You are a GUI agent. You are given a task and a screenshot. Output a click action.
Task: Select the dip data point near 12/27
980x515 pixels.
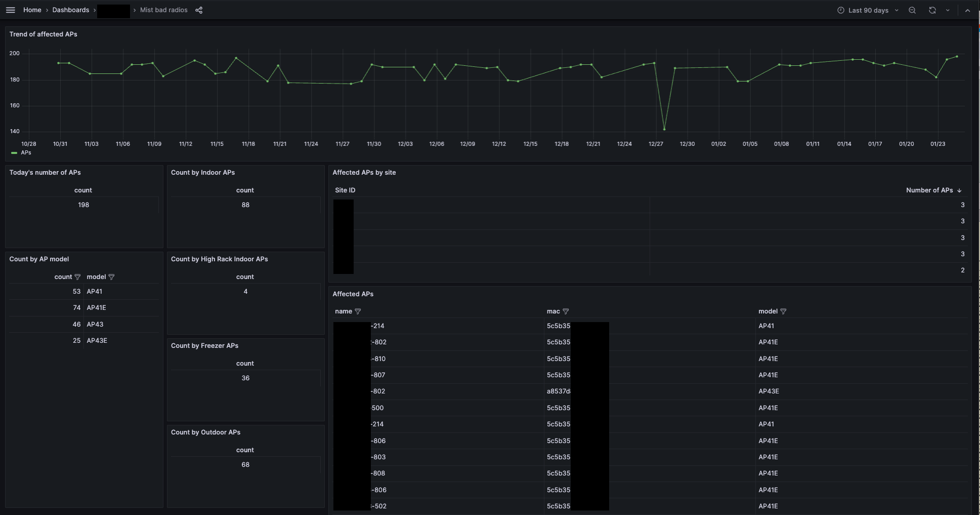(x=664, y=129)
